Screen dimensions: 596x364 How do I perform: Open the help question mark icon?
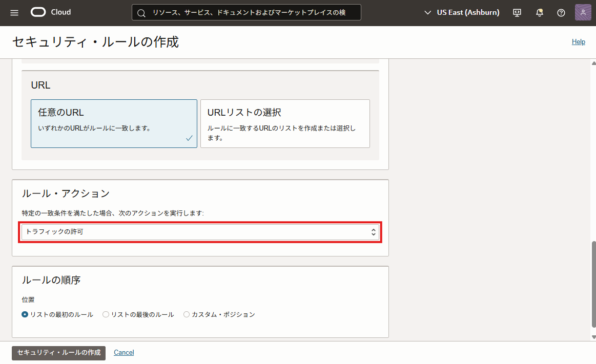tap(561, 13)
